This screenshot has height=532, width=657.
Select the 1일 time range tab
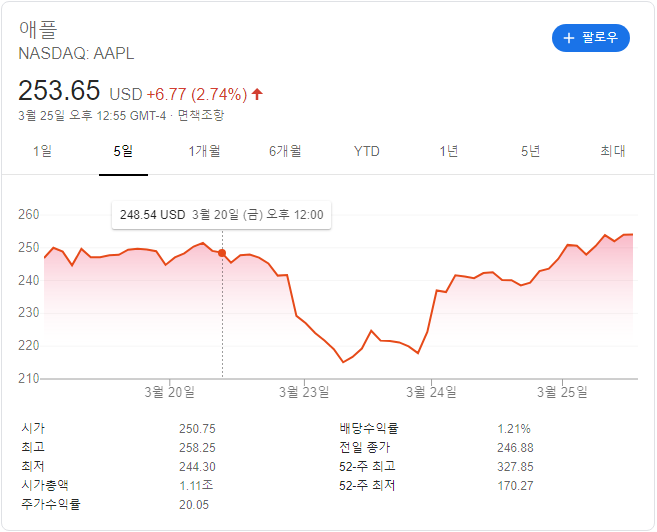click(42, 151)
